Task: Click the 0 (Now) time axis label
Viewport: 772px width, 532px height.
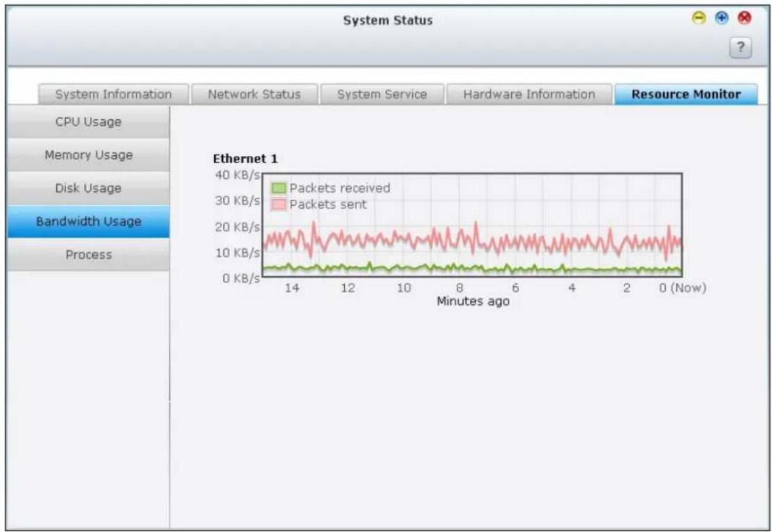Action: 682,288
